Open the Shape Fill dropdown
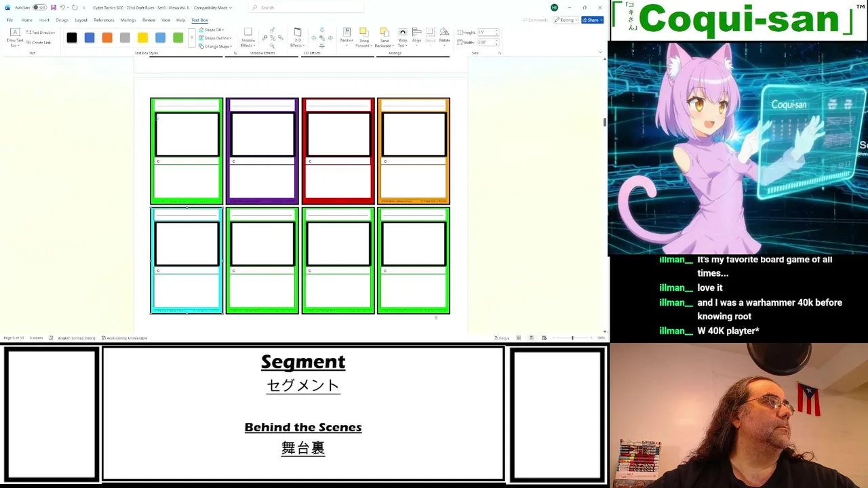This screenshot has height=488, width=868. [x=213, y=30]
